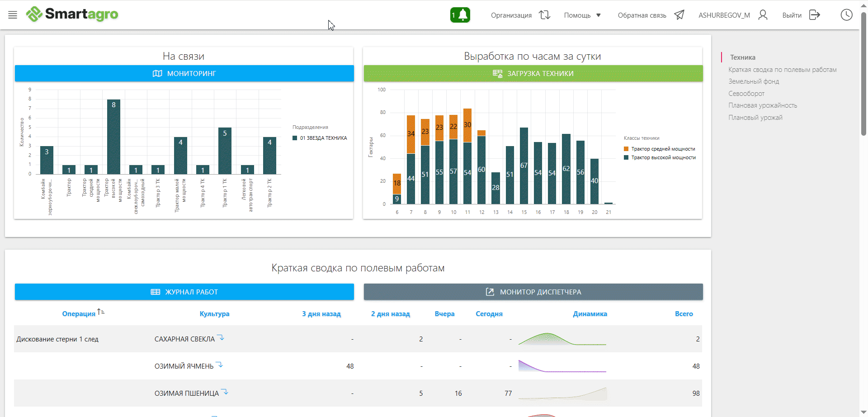Open the hamburger navigation menu
The width and height of the screenshot is (868, 417).
[13, 15]
